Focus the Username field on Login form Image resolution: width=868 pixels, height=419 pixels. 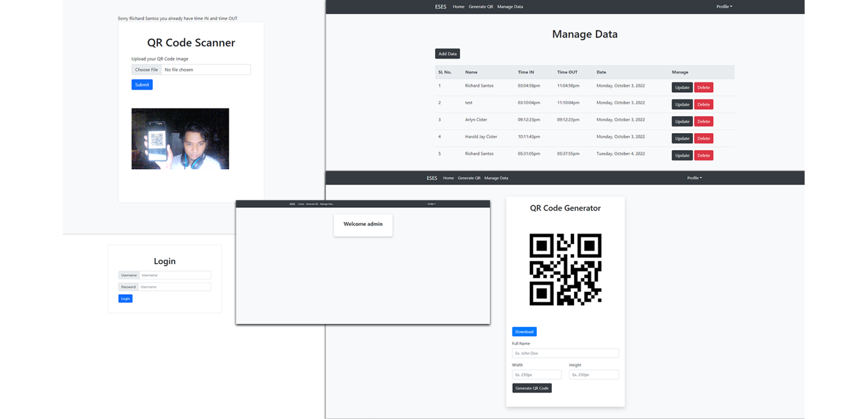[x=175, y=275]
